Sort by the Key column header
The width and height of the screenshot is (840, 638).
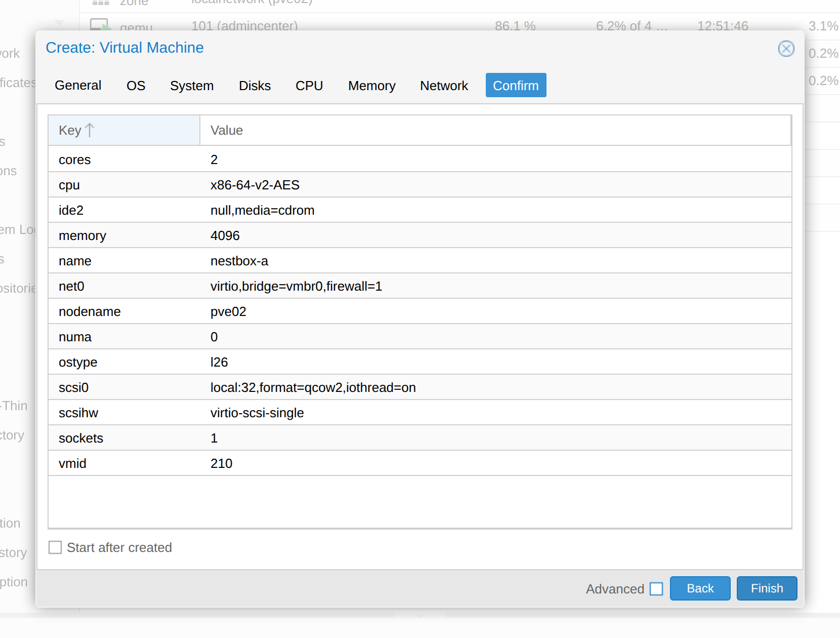point(124,130)
